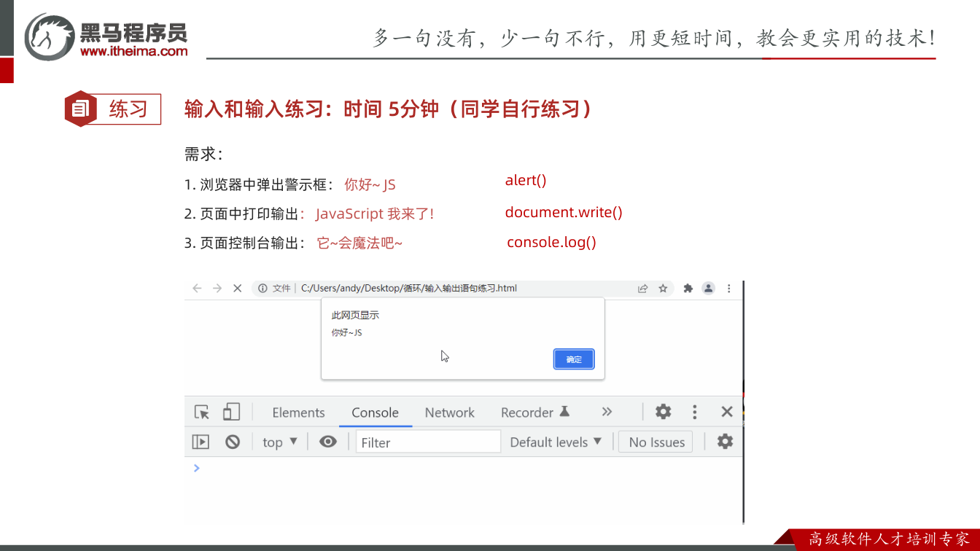Stop page loading with the X icon

pyautogui.click(x=237, y=289)
